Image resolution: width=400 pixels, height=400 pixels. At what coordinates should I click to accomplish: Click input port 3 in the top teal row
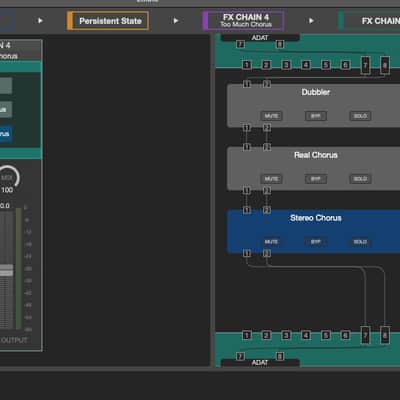[286, 65]
